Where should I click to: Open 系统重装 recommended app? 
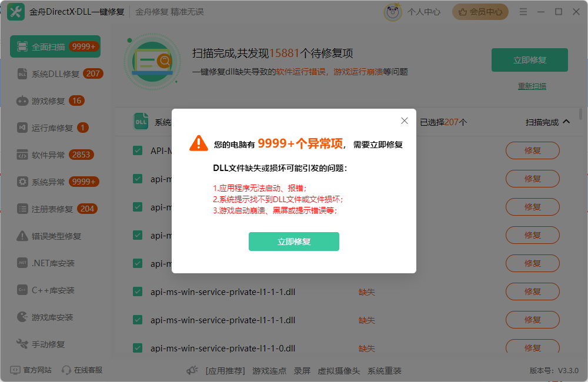[x=385, y=371]
